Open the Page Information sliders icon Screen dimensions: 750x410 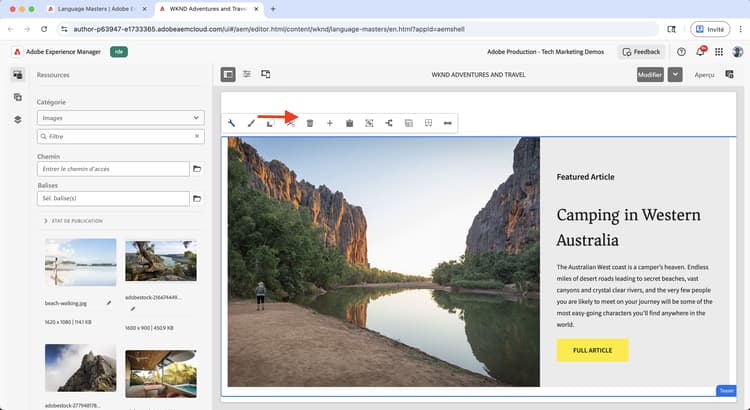(247, 74)
